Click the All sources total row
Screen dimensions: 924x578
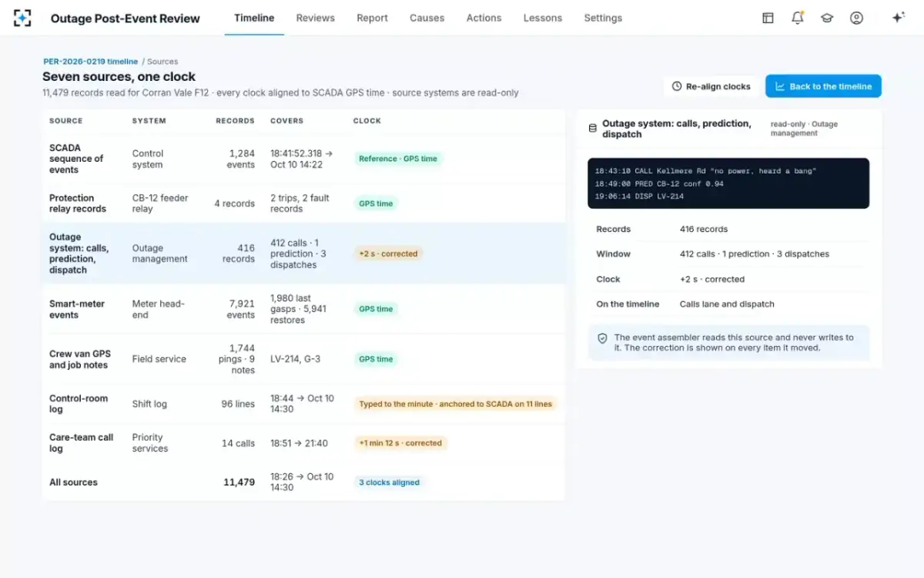pyautogui.click(x=303, y=482)
